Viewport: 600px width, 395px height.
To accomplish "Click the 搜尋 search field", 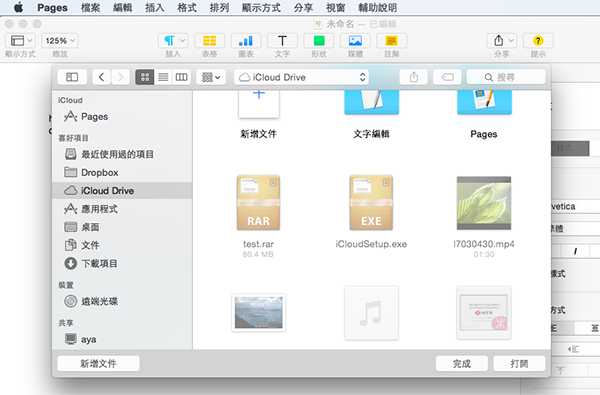I will coord(506,77).
